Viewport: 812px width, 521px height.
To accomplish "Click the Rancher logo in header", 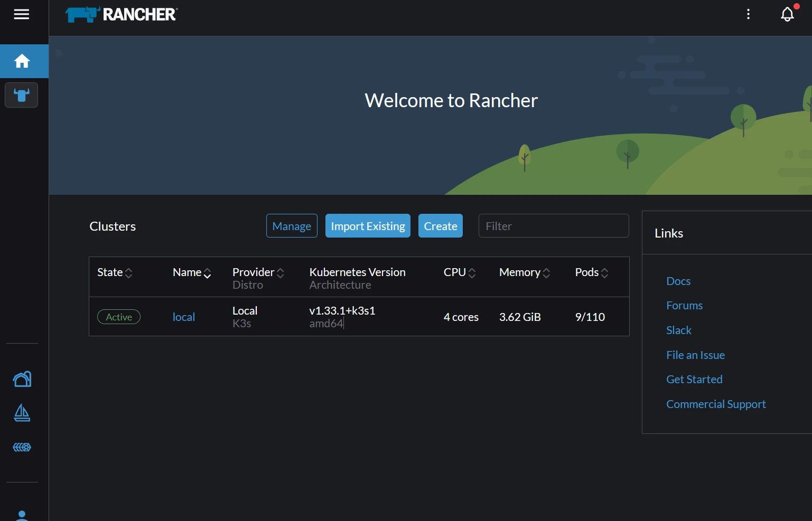I will (x=122, y=14).
